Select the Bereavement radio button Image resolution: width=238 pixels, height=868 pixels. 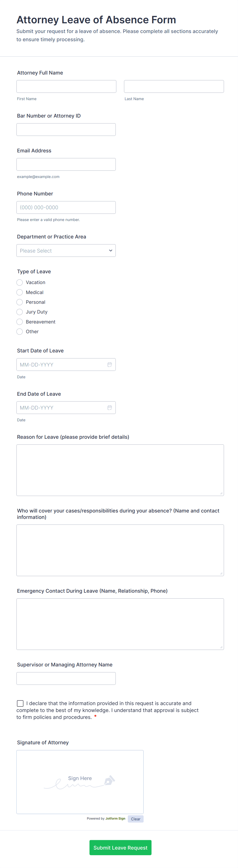20,322
